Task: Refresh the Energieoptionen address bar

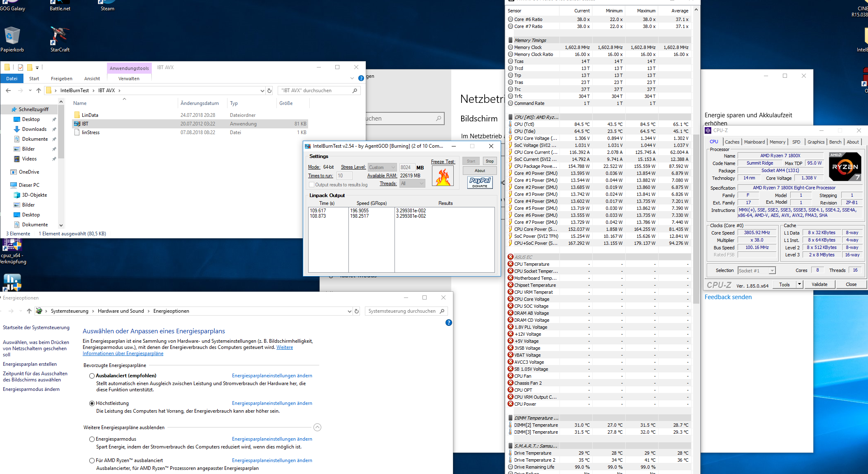Action: (357, 311)
